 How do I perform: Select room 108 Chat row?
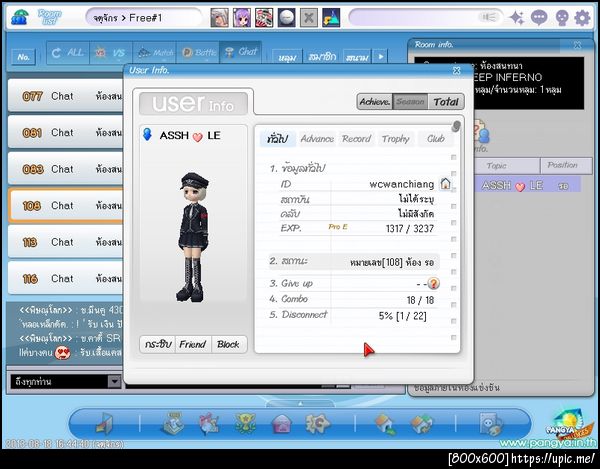(65, 206)
